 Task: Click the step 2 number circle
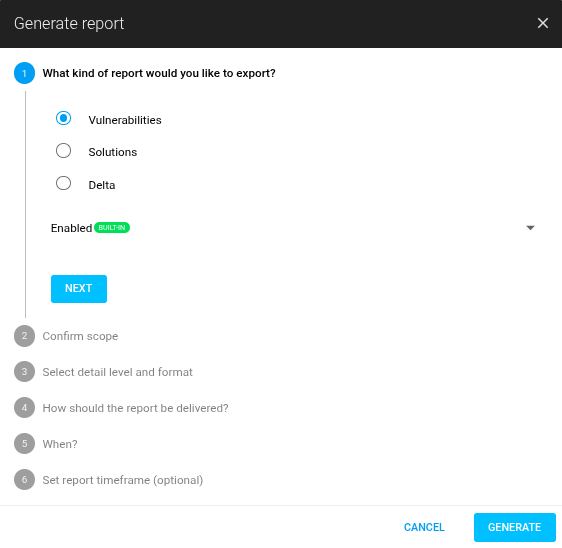tap(24, 336)
